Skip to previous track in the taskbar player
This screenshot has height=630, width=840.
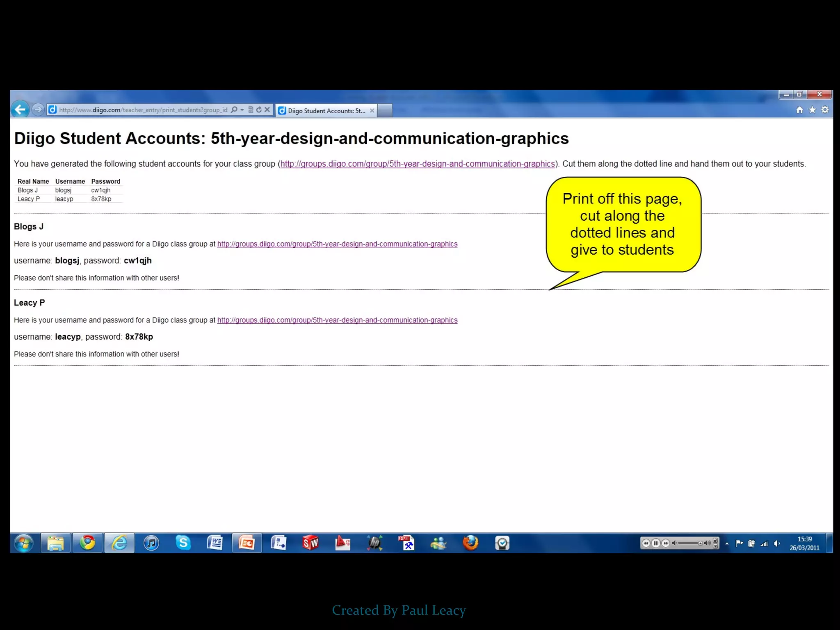646,543
